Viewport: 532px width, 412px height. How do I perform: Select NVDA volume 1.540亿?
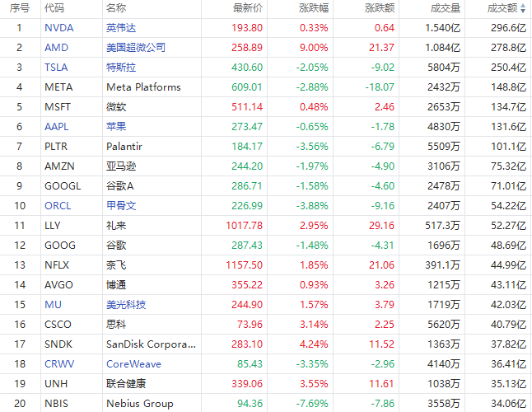click(443, 28)
